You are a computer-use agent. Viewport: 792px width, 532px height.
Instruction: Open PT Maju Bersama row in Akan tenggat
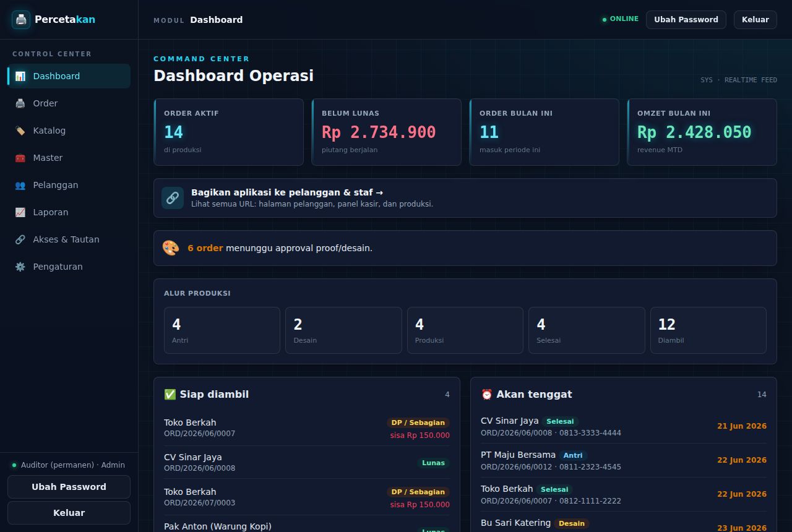tap(624, 460)
